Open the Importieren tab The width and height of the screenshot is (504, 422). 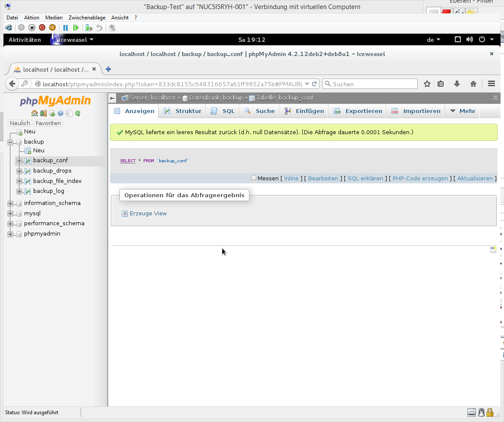click(416, 111)
